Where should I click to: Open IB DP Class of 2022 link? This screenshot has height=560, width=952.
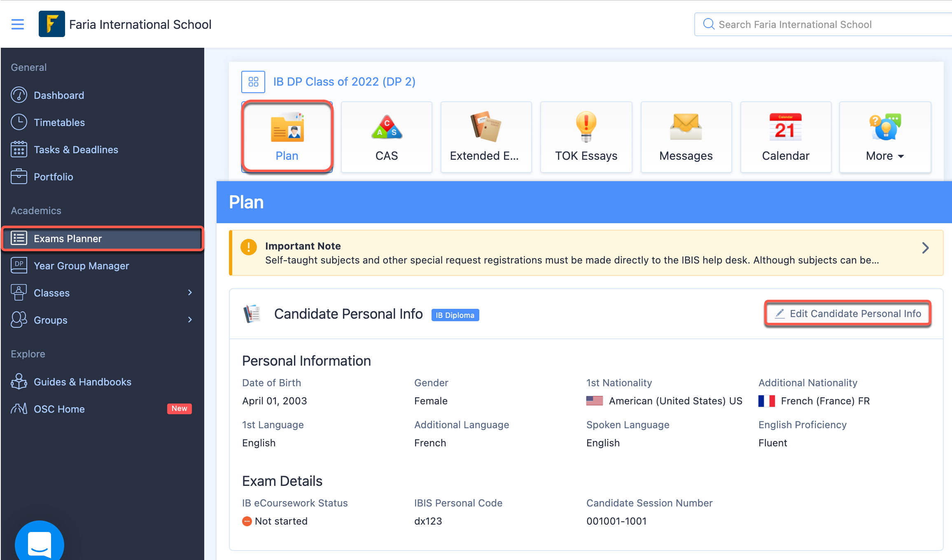pyautogui.click(x=344, y=82)
